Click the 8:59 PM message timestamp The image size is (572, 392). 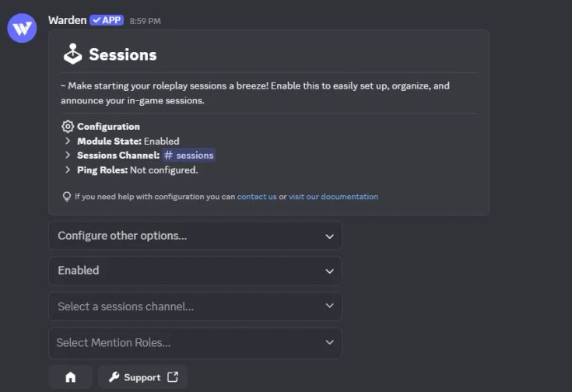pos(146,21)
